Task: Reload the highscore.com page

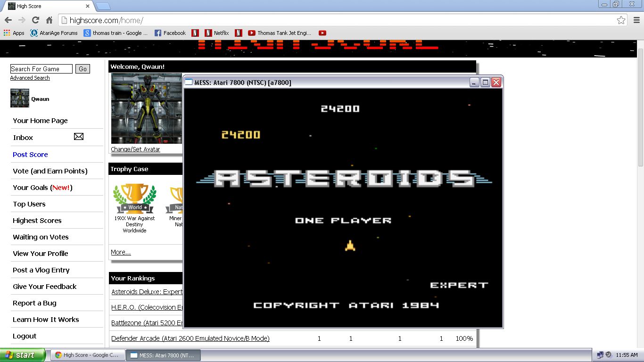Action: [35, 20]
